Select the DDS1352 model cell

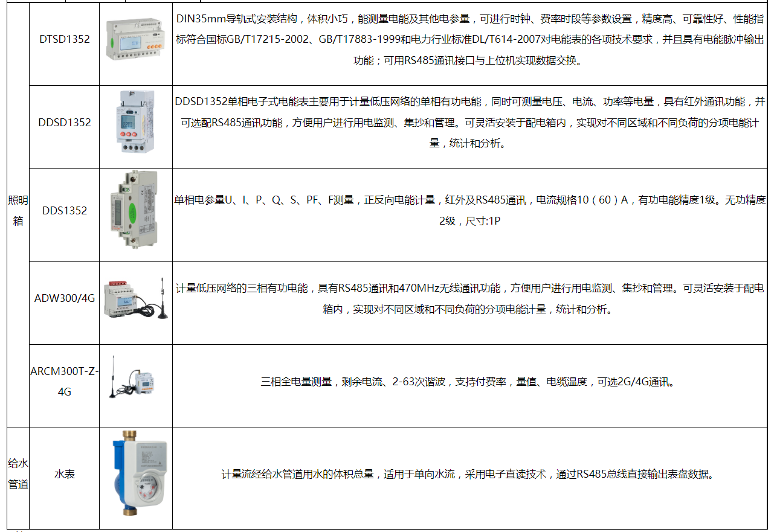point(65,215)
